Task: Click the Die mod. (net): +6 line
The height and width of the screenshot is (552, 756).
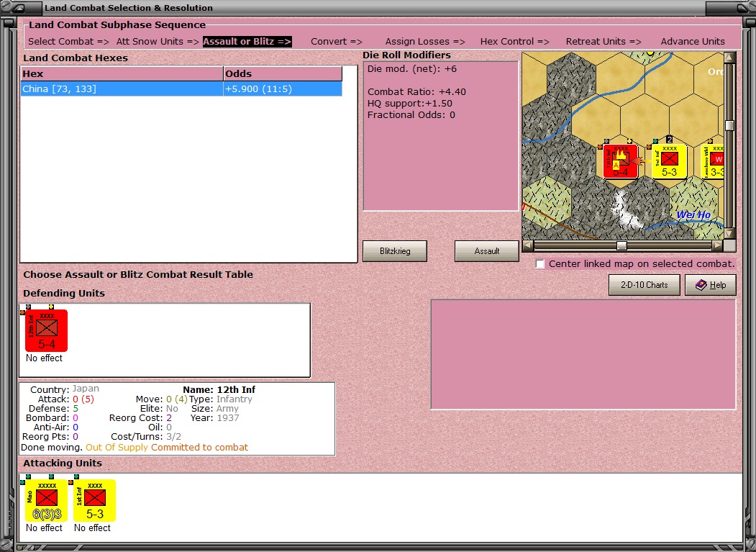Action: click(x=411, y=69)
